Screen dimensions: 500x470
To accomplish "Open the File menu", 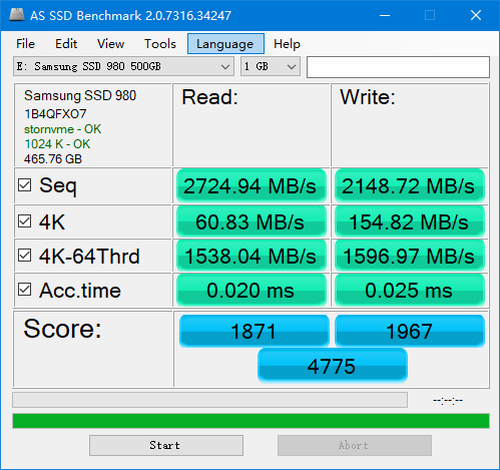I will tap(25, 44).
